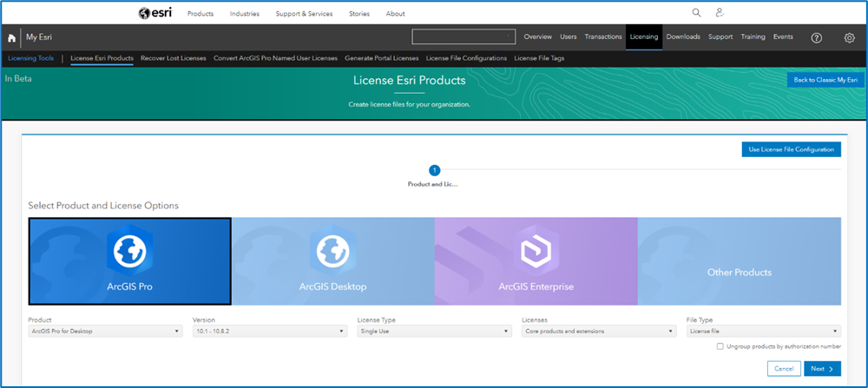Click the My Esri title
Image resolution: width=868 pixels, height=388 pixels.
point(39,37)
